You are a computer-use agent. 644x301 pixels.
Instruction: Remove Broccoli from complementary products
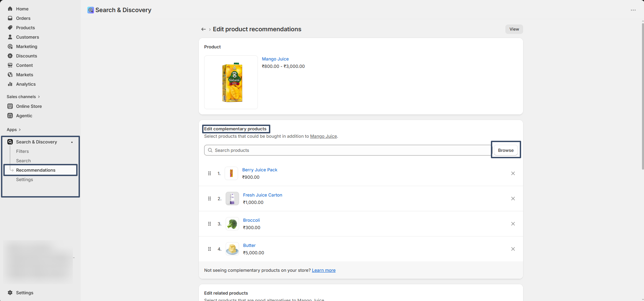[513, 224]
